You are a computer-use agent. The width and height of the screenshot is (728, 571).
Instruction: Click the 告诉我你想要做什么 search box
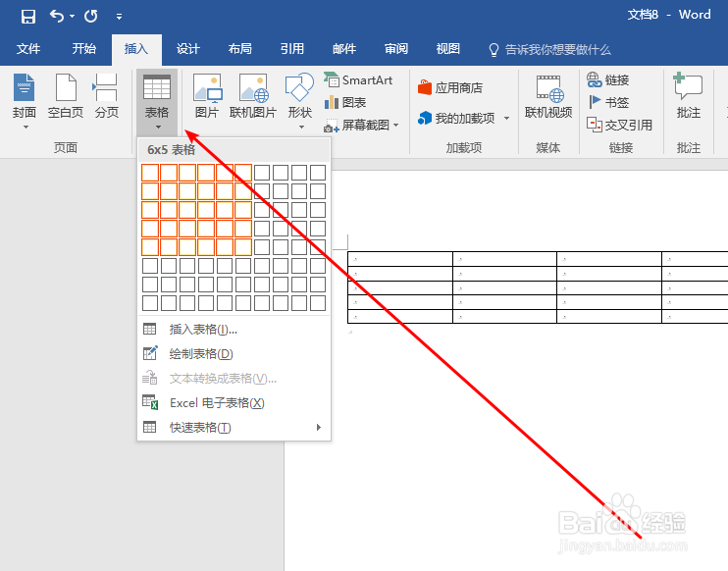pos(550,50)
